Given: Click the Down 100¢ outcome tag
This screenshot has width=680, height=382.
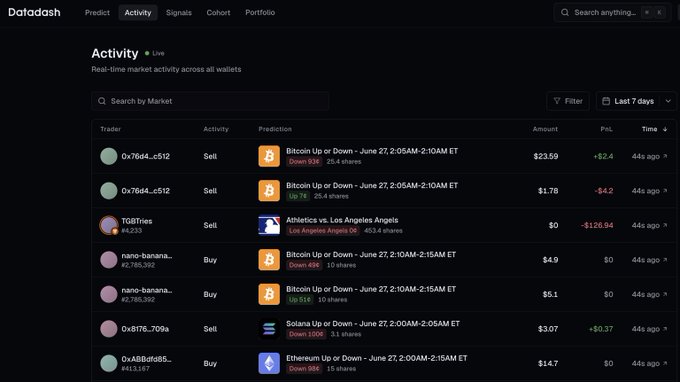Looking at the screenshot, I should [x=306, y=334].
